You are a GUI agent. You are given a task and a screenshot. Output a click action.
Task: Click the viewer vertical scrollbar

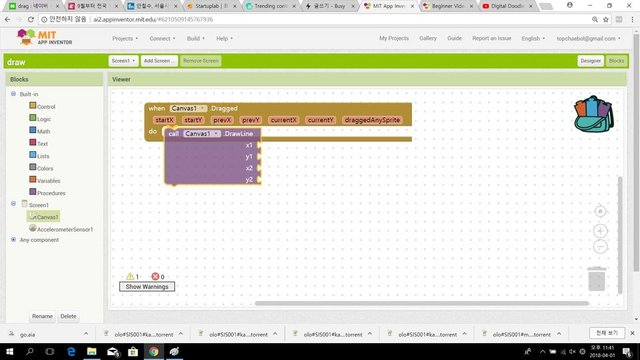620,235
